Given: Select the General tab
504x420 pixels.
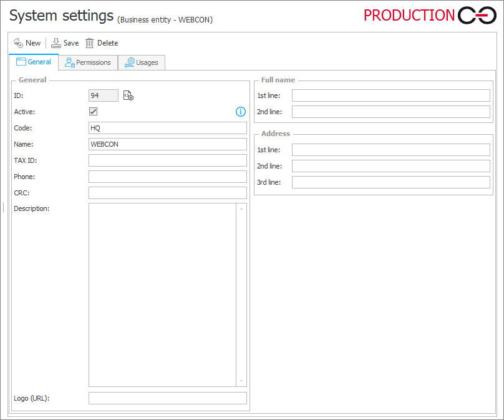Looking at the screenshot, I should coord(34,62).
